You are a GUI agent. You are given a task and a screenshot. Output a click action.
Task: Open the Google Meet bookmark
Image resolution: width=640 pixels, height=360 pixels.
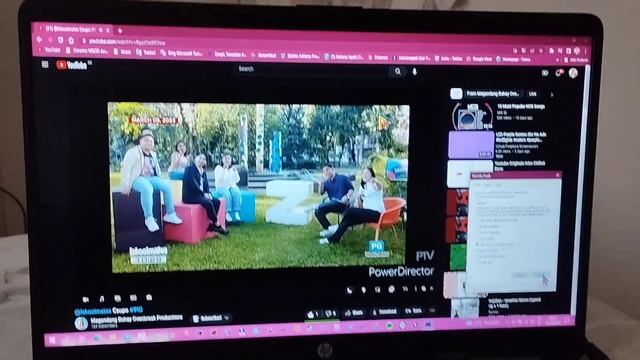[x=479, y=59]
